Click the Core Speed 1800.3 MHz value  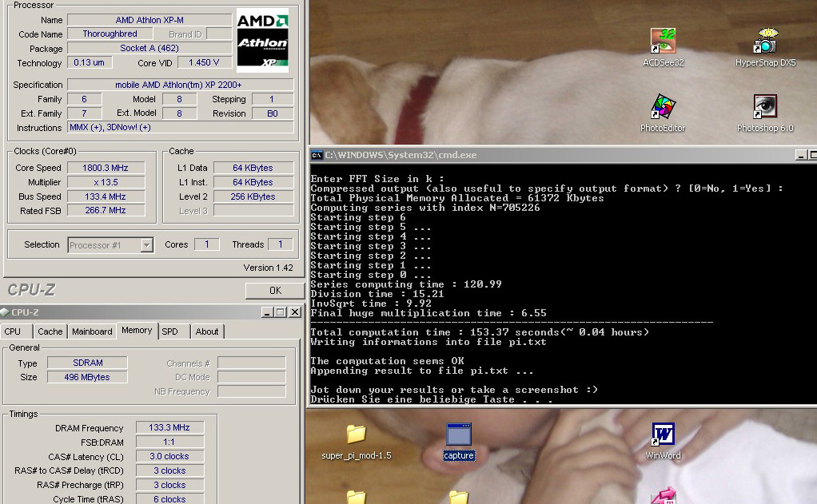pos(106,168)
